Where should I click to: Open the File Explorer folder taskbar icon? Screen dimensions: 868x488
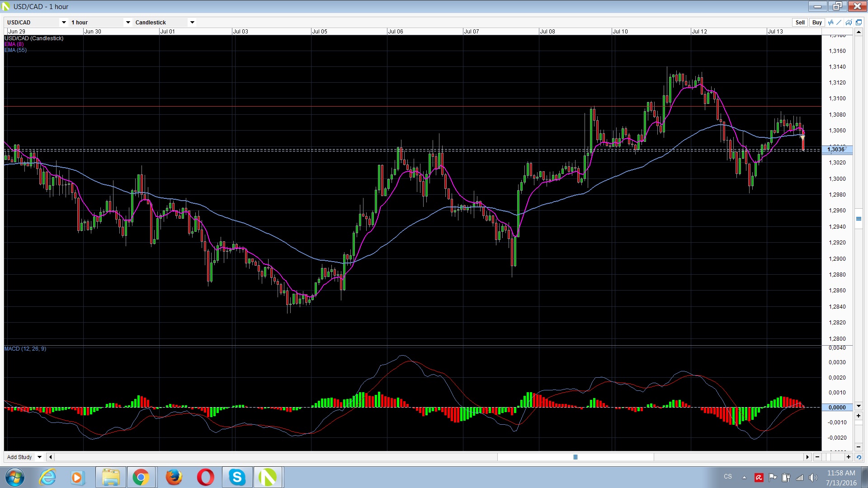[110, 477]
